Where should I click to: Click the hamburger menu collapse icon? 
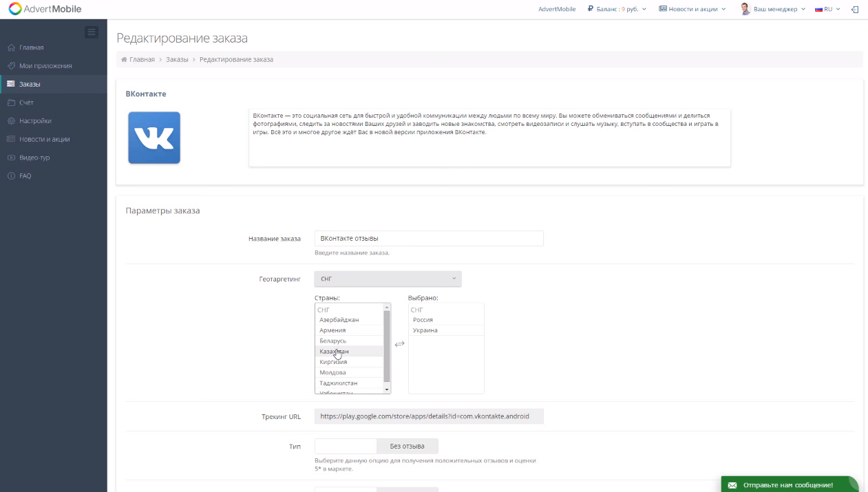tap(91, 32)
